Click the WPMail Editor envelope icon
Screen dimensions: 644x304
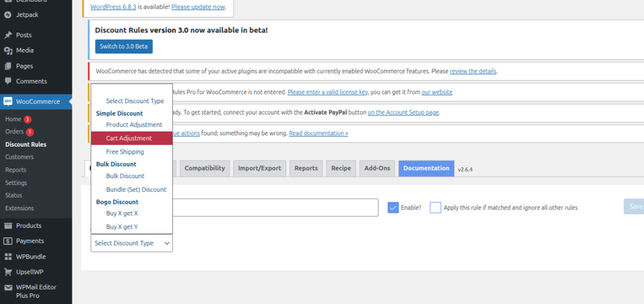click(x=8, y=288)
